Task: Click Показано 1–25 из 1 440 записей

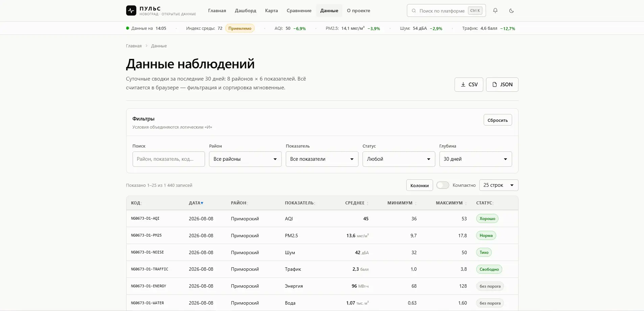Action: (159, 185)
